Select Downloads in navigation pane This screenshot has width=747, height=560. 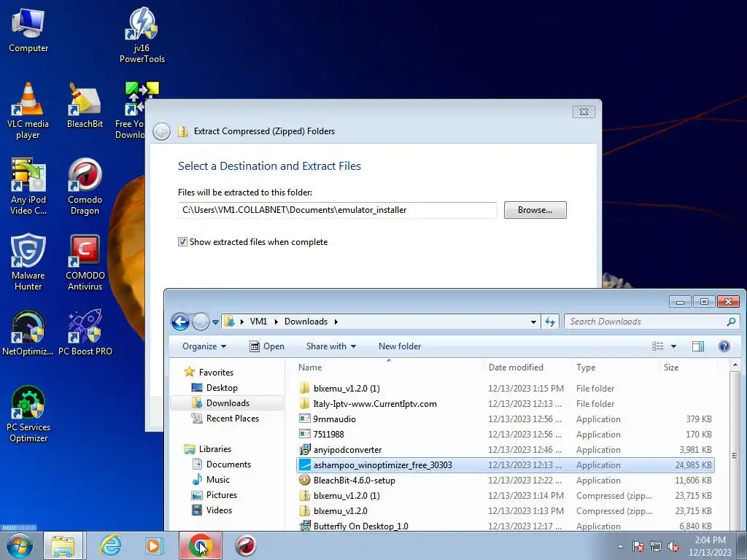coord(227,402)
